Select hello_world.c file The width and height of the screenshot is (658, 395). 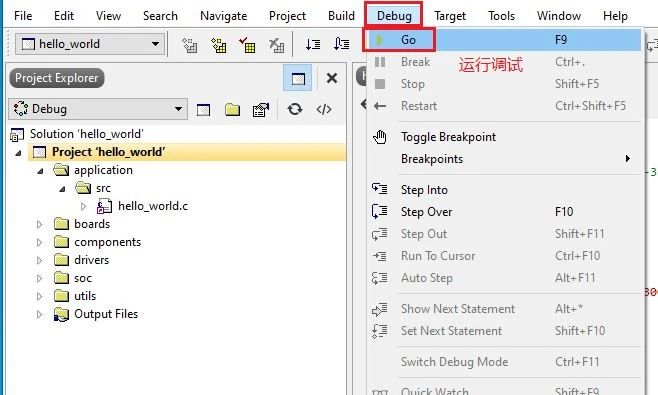[153, 206]
